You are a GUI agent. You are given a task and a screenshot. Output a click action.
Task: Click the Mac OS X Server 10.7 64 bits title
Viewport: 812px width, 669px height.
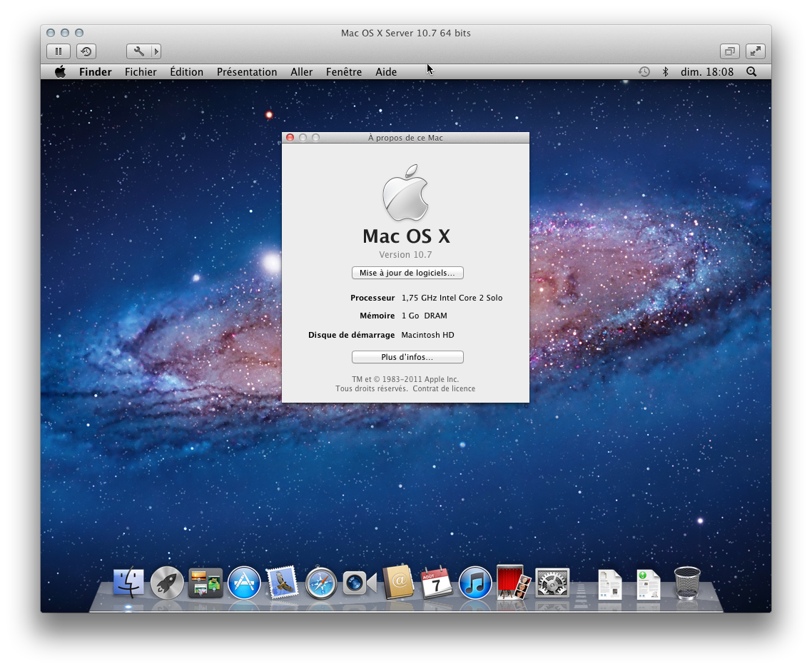pyautogui.click(x=405, y=33)
